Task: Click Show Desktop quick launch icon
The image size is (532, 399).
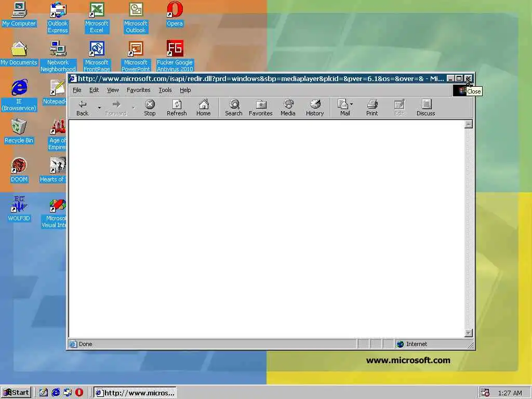Action: [44, 393]
